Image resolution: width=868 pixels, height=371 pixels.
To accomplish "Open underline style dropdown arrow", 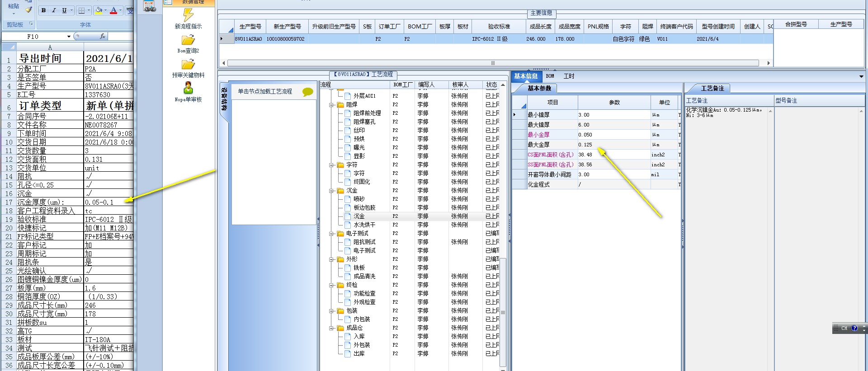I will click(71, 10).
